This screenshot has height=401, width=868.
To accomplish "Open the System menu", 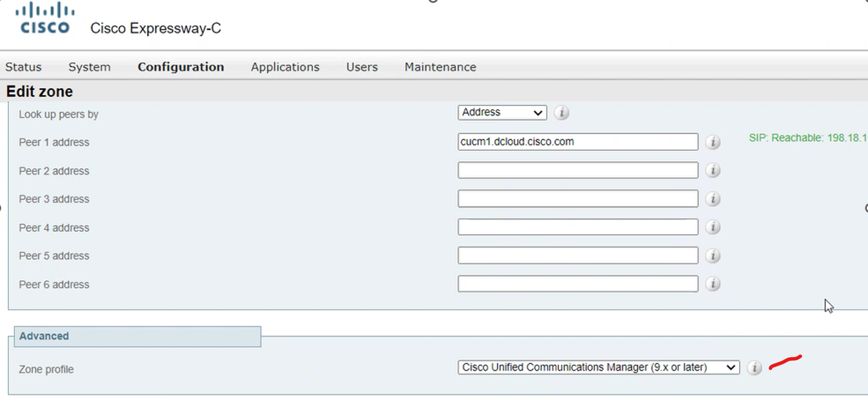I will point(89,67).
